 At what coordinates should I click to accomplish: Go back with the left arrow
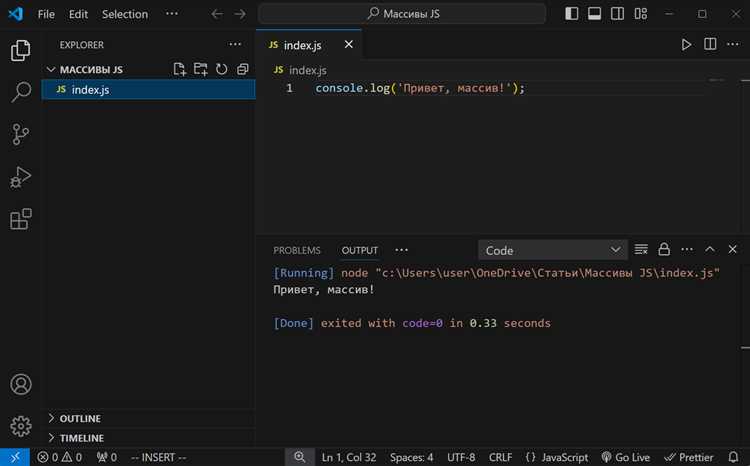[217, 14]
